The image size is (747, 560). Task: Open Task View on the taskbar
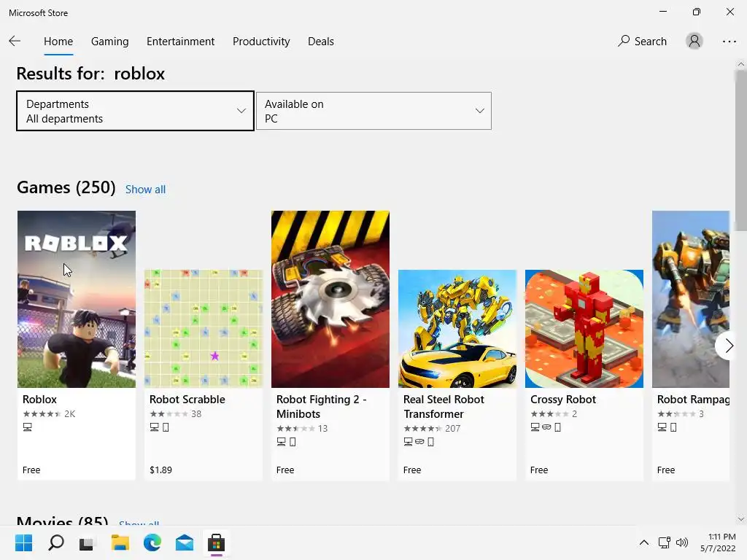pyautogui.click(x=88, y=542)
